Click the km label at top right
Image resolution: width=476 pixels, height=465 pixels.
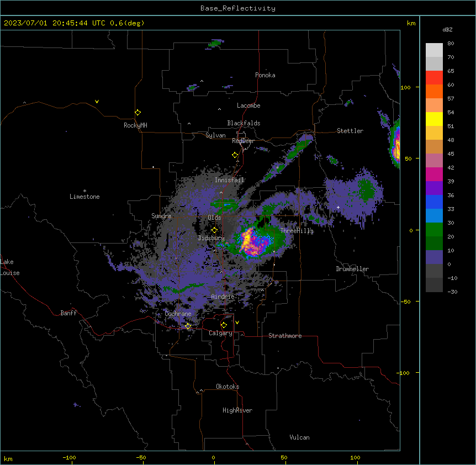pos(411,23)
